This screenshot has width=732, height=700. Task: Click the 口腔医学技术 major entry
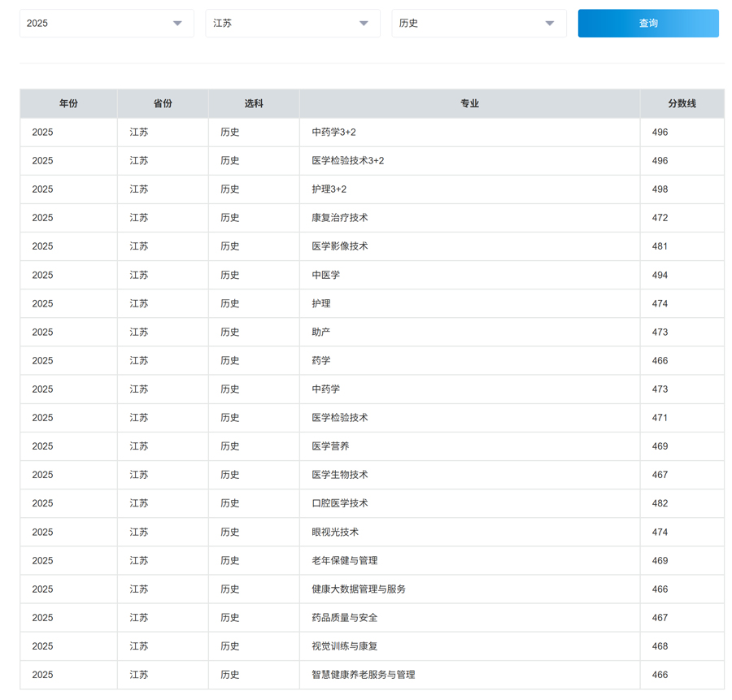click(x=339, y=503)
